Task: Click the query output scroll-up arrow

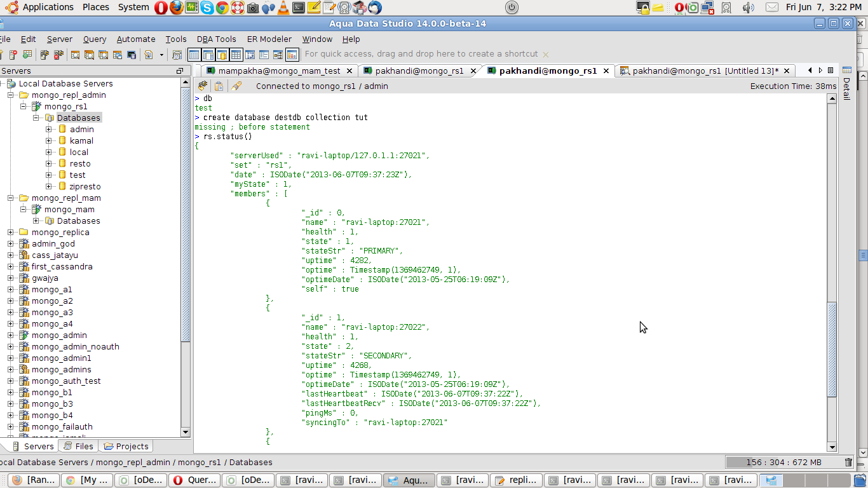Action: point(832,98)
